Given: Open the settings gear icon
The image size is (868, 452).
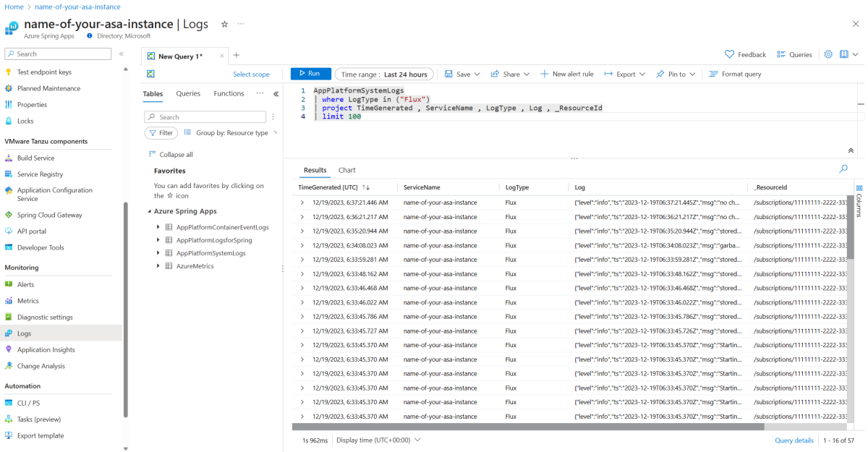Looking at the screenshot, I should tap(828, 54).
